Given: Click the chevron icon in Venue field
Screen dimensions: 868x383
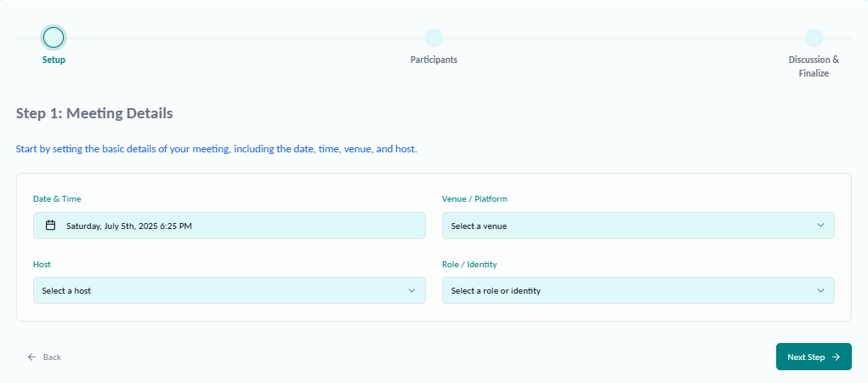Looking at the screenshot, I should 820,226.
